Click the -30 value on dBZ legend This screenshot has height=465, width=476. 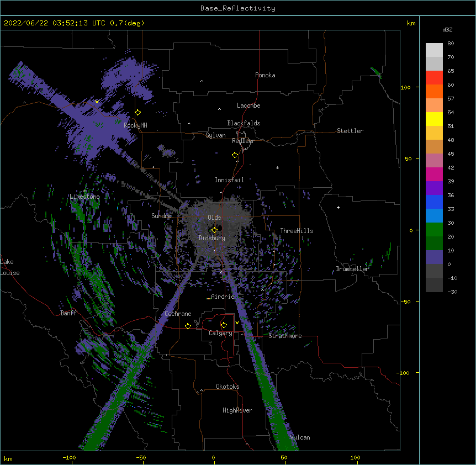[x=452, y=292]
